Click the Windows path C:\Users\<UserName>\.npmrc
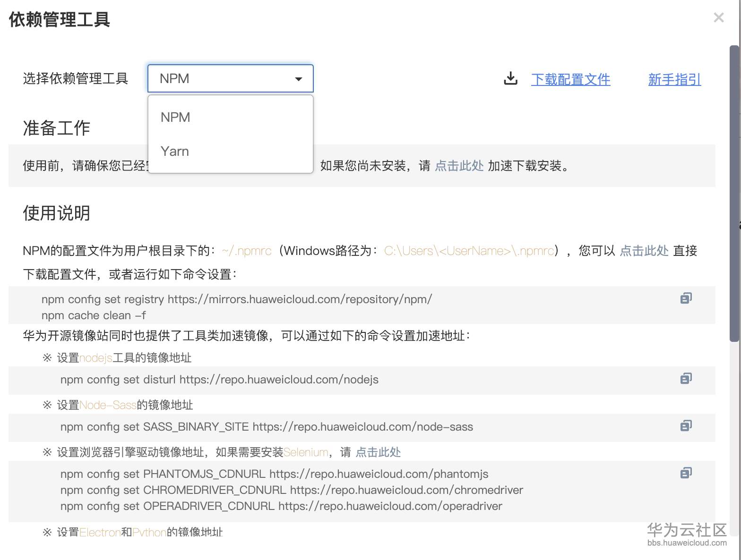 click(x=469, y=251)
